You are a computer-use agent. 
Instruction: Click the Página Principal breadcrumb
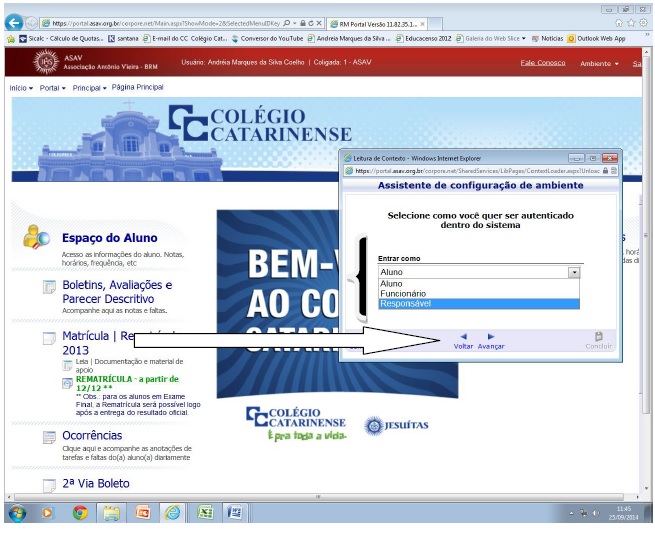137,87
